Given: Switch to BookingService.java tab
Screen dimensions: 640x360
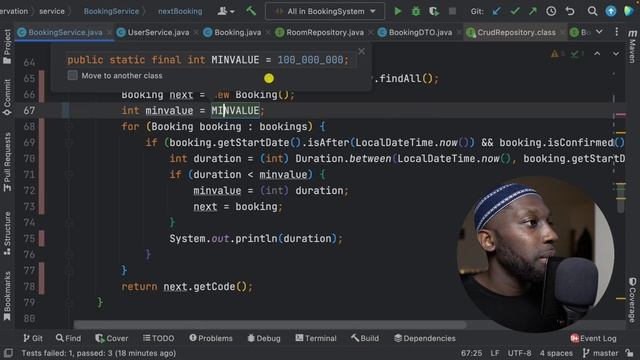Looking at the screenshot, I should (65, 32).
